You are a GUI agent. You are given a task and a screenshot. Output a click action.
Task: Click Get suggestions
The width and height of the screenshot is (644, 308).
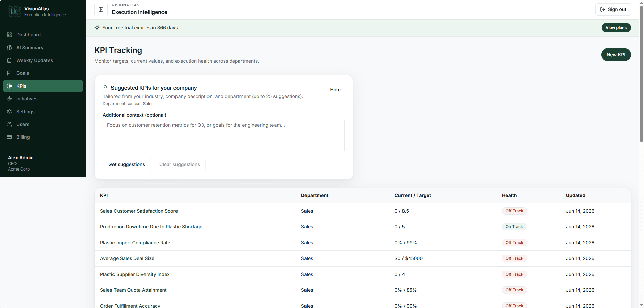(x=127, y=164)
